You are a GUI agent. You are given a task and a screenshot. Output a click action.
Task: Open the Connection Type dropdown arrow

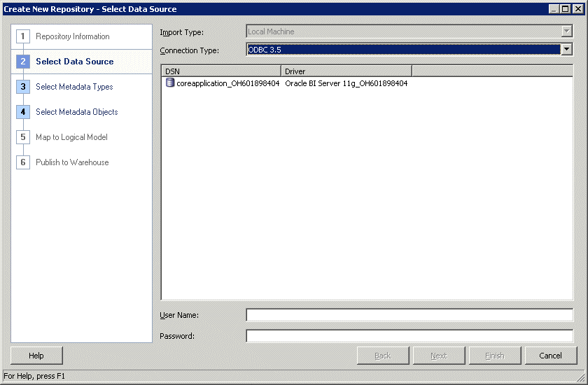click(x=566, y=50)
